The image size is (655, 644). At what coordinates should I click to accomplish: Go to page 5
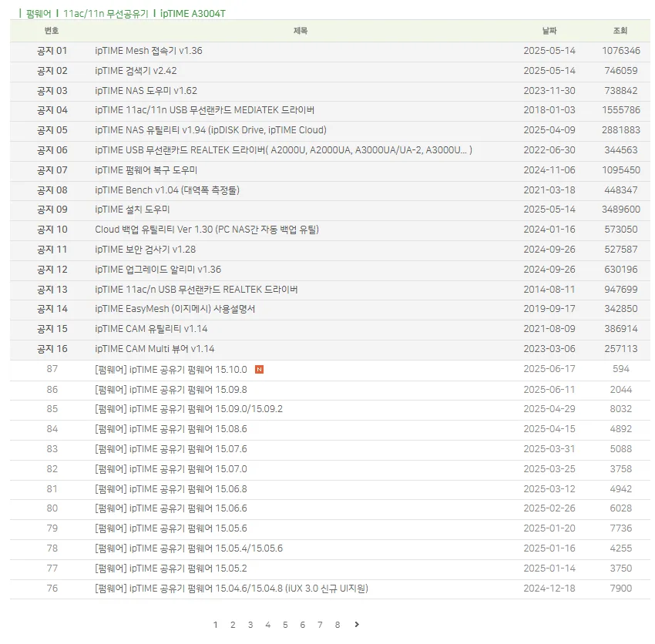pyautogui.click(x=285, y=626)
